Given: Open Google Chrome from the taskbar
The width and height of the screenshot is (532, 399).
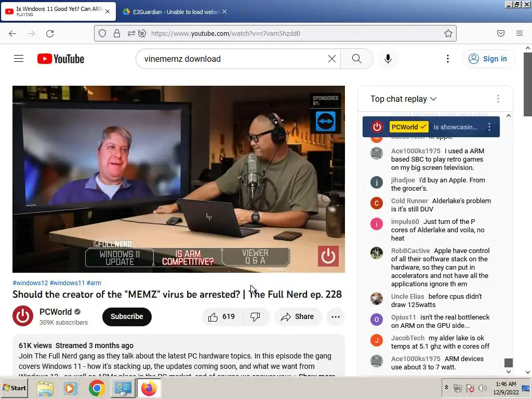Looking at the screenshot, I should pos(97,388).
